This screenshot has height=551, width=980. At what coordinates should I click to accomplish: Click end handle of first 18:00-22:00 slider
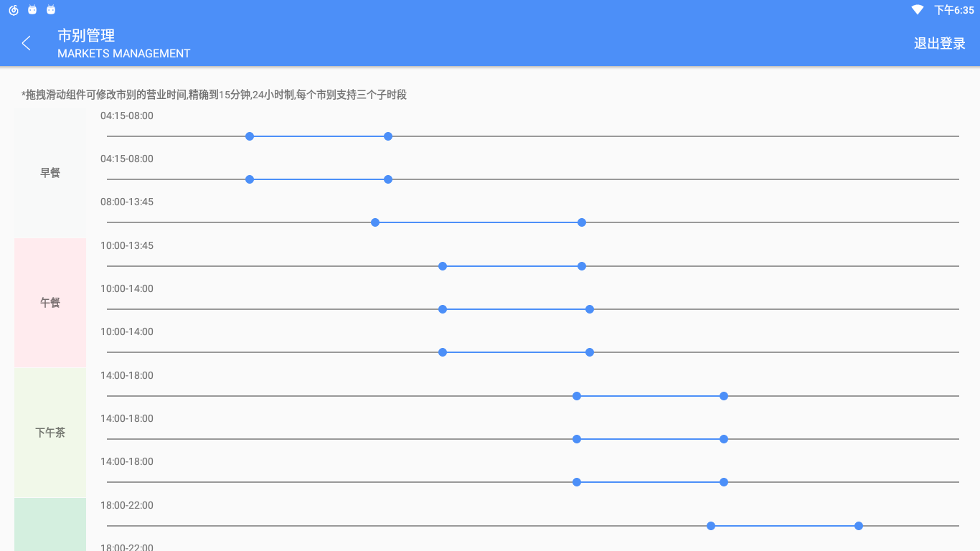click(x=859, y=526)
